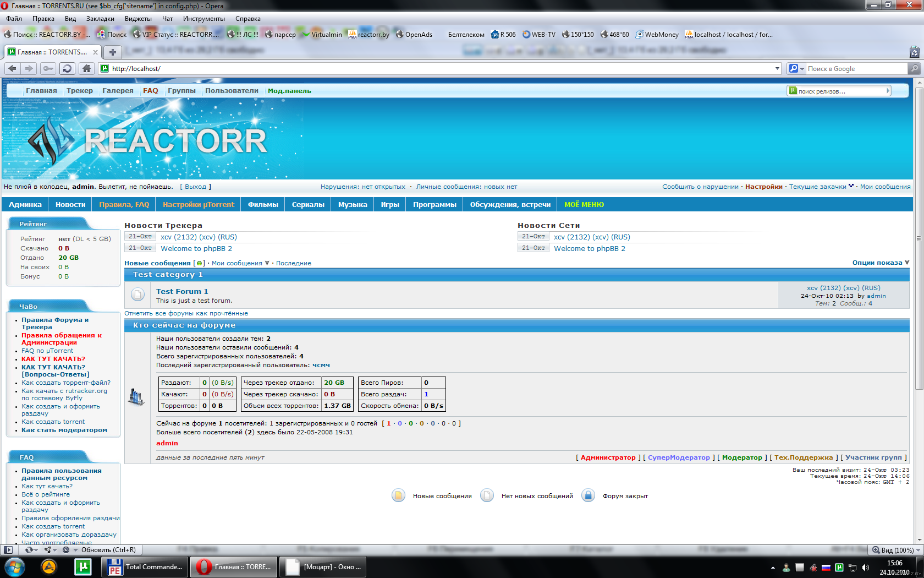
Task: Switch to Total Commander in taskbar
Action: point(144,566)
